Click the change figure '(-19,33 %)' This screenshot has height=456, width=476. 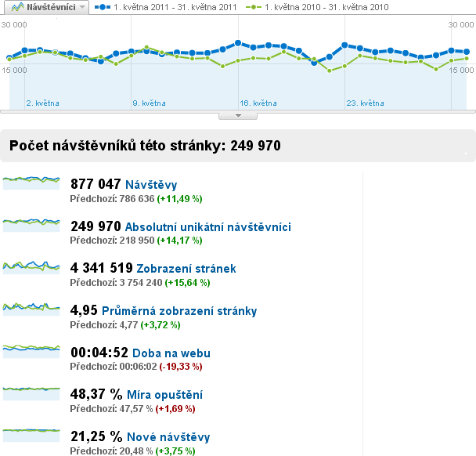tap(181, 367)
